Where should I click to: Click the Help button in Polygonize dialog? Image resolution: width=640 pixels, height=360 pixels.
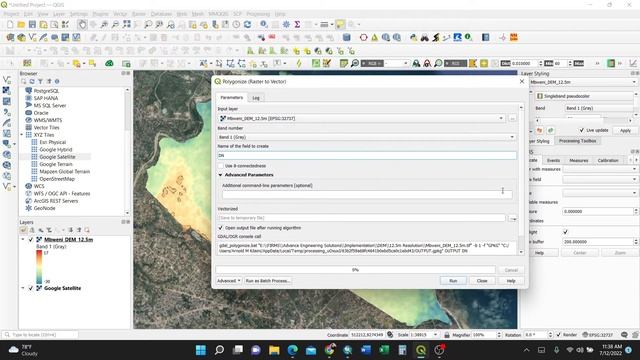click(x=511, y=281)
